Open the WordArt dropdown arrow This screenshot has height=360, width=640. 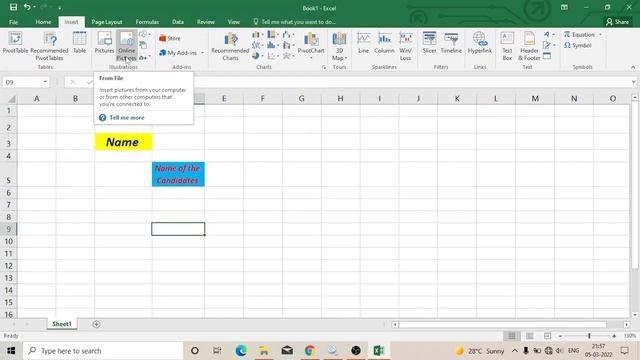click(553, 34)
